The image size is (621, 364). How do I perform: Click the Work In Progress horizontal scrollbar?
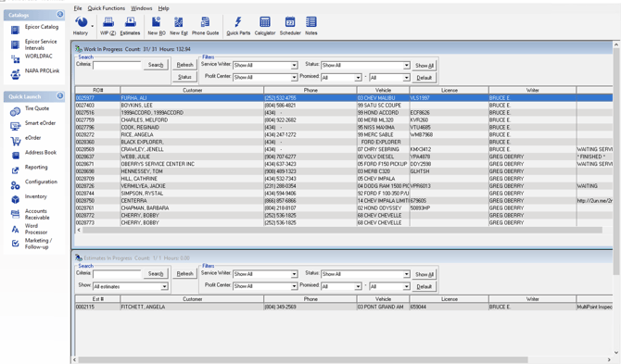point(343,230)
